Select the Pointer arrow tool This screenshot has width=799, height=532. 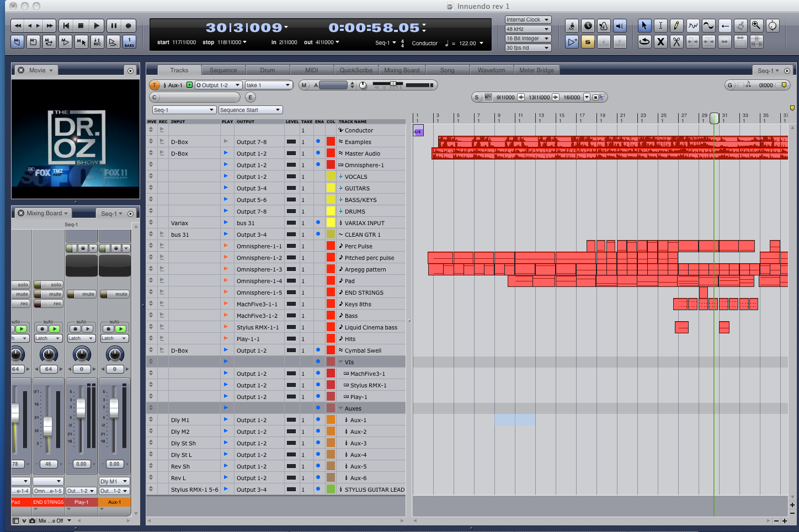pyautogui.click(x=644, y=25)
